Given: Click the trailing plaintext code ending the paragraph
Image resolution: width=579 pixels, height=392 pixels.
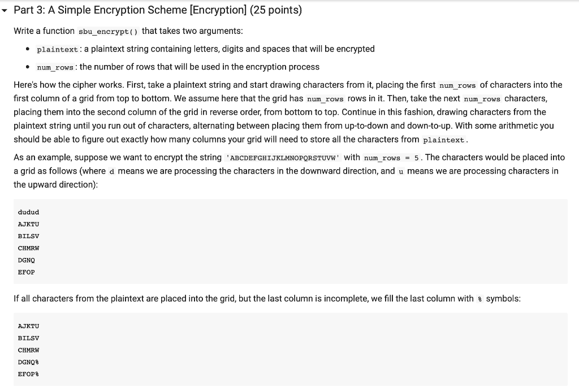Looking at the screenshot, I should [443, 140].
